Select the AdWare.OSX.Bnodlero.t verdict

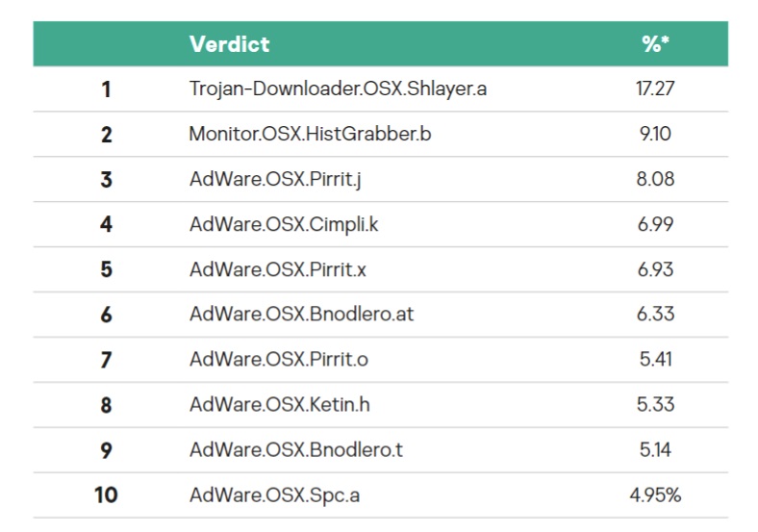pyautogui.click(x=296, y=450)
